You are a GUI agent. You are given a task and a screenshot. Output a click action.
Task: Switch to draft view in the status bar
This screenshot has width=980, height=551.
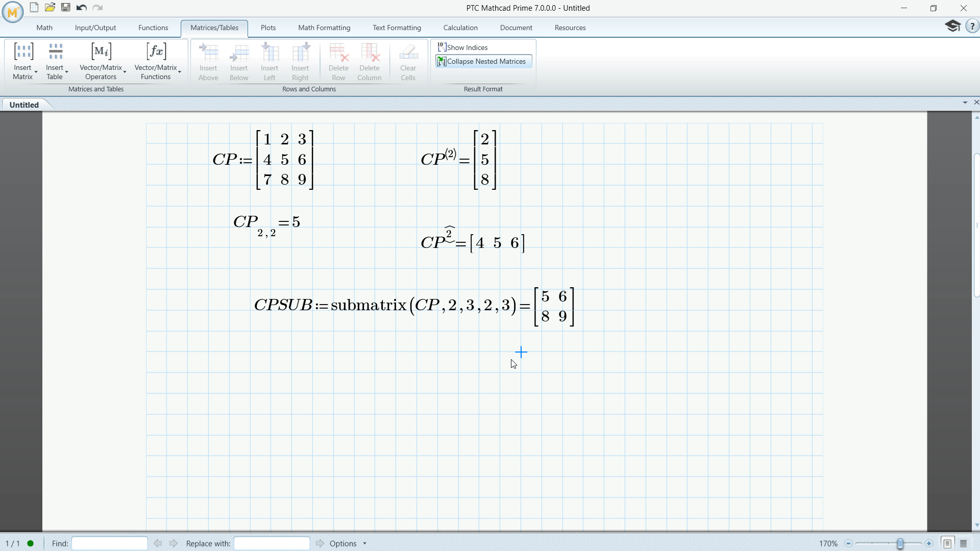964,543
